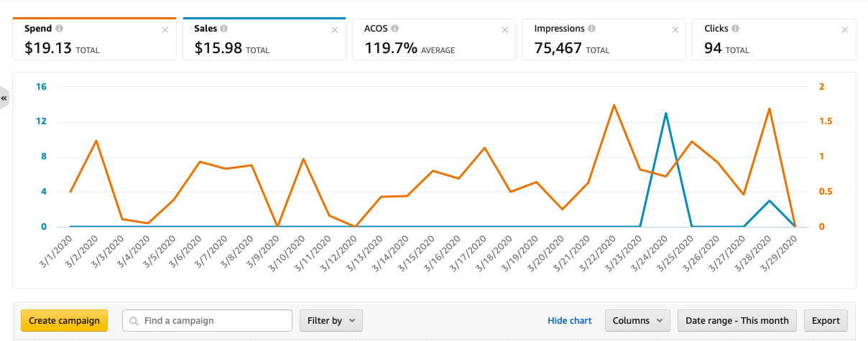Screen dimensions: 868x341
Task: Click the Export button
Action: point(825,320)
